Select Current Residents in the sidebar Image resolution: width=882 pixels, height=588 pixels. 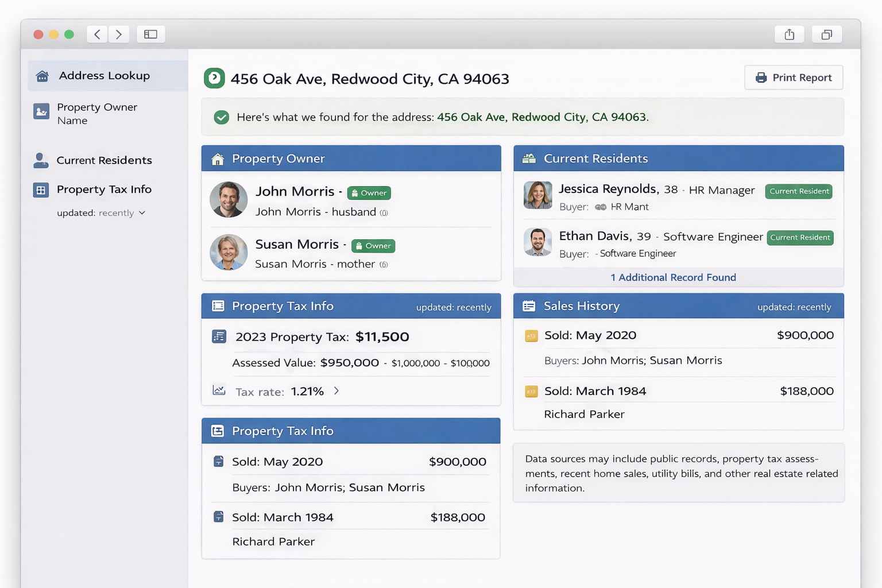[x=104, y=160]
